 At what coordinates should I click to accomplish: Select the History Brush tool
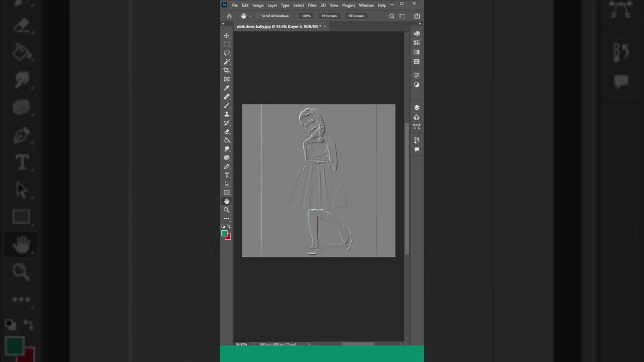[226, 123]
